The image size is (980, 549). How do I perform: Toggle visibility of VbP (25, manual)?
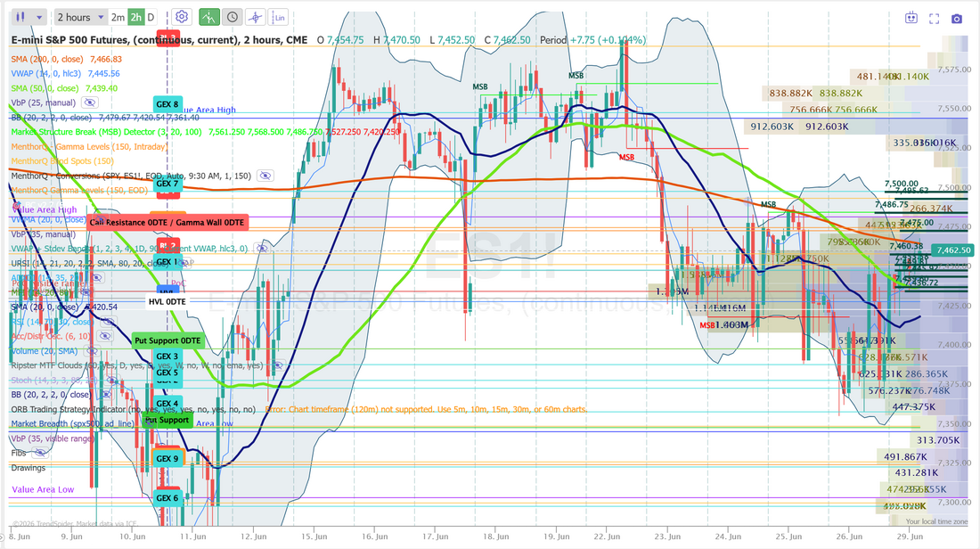pyautogui.click(x=89, y=102)
